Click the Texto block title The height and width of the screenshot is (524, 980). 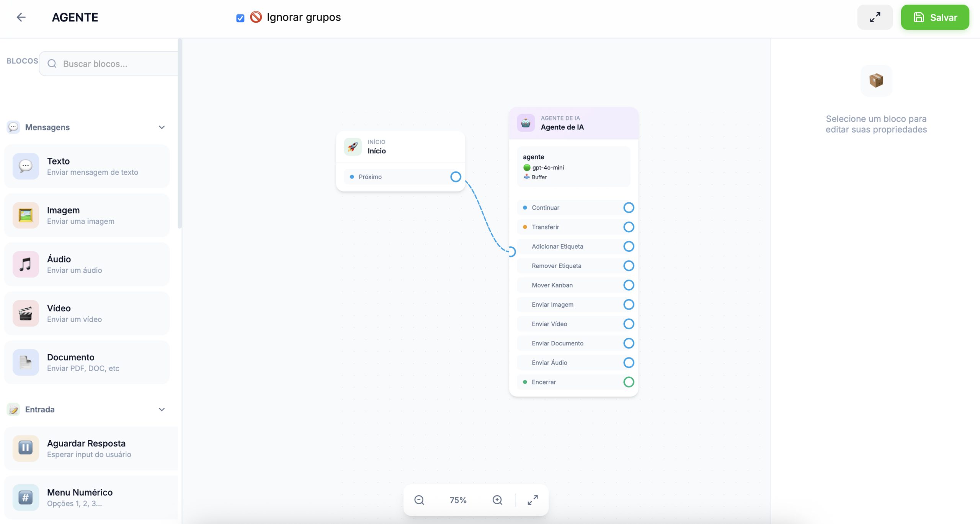click(58, 161)
